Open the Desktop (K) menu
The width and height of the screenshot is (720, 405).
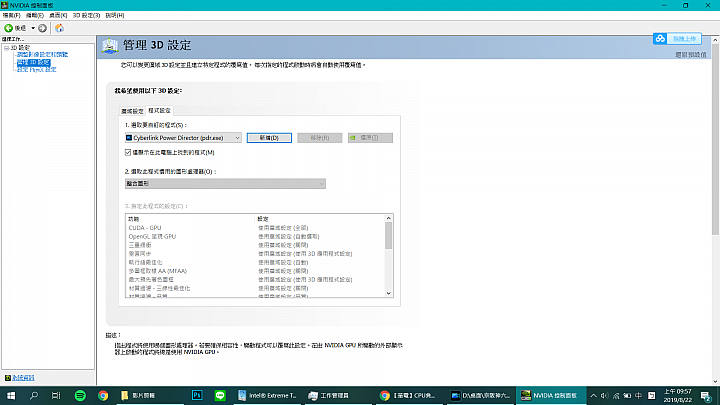[58, 15]
